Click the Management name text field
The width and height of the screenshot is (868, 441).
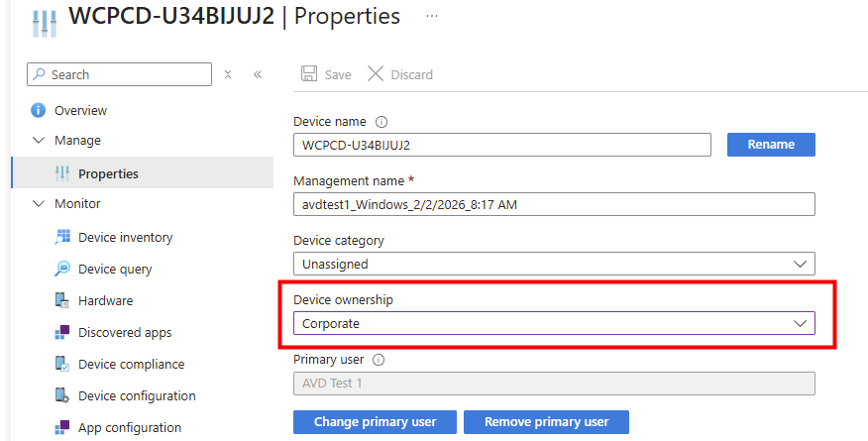(x=554, y=205)
